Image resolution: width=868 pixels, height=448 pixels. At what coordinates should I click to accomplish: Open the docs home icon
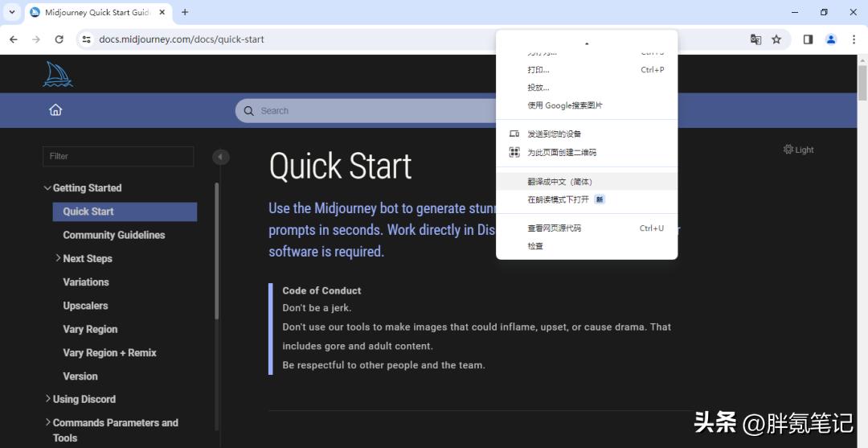(x=55, y=110)
